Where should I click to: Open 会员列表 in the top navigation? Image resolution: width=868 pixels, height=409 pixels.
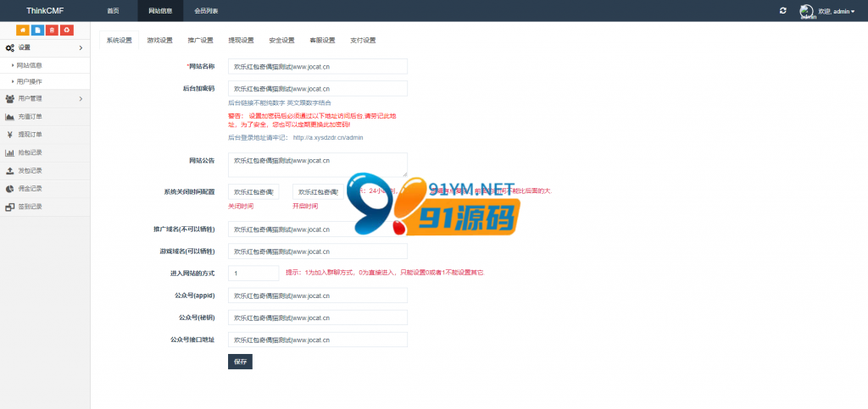206,11
